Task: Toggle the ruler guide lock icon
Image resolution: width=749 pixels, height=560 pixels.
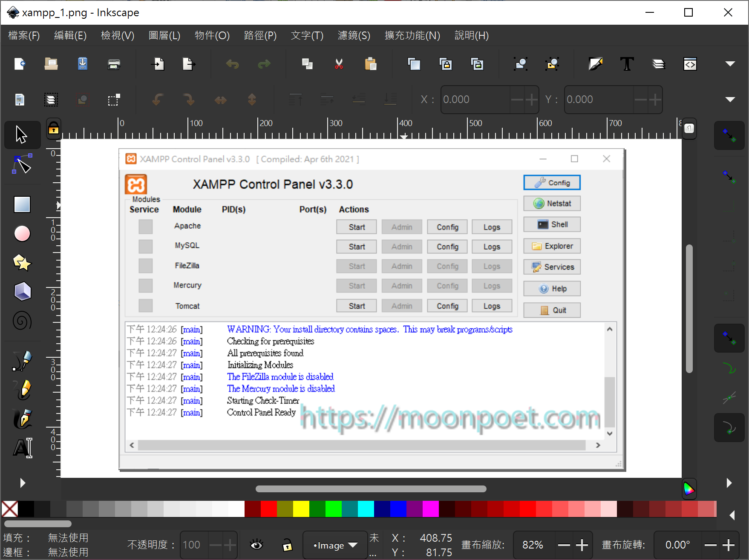Action: [54, 128]
